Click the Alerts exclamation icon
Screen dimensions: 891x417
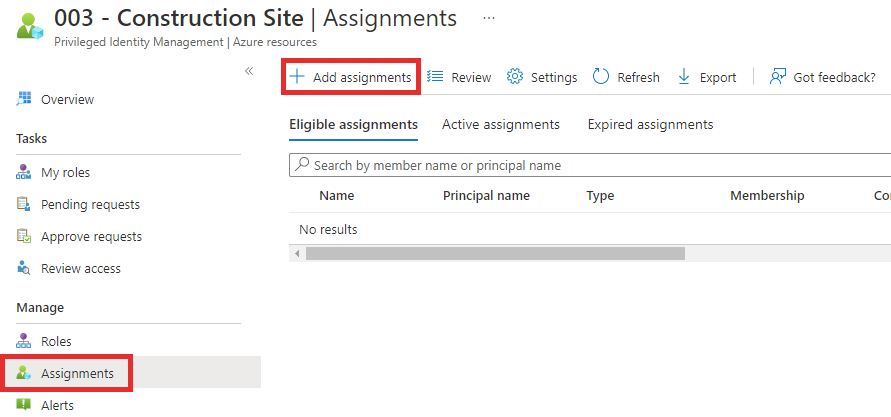pos(24,405)
